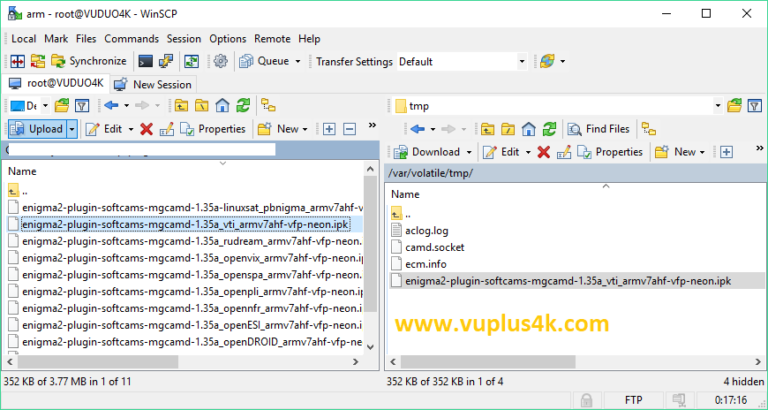768x410 pixels.
Task: Click the globe refresh icon in the main toolbar
Action: point(547,61)
